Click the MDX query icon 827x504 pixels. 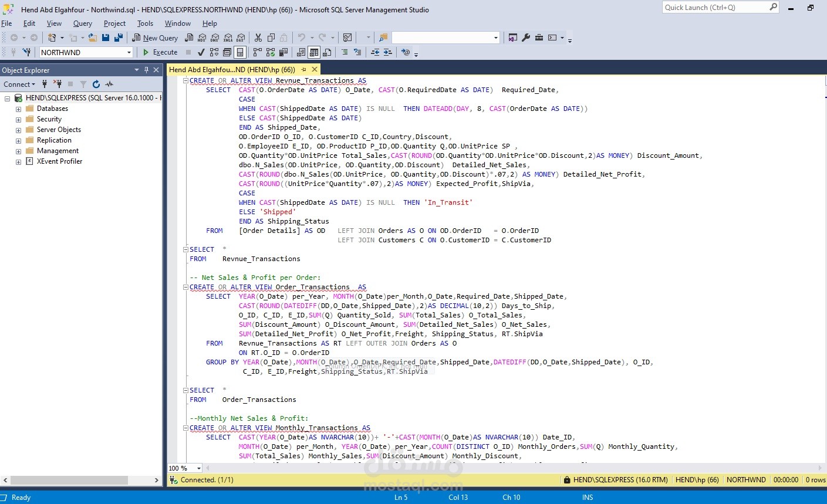point(202,38)
